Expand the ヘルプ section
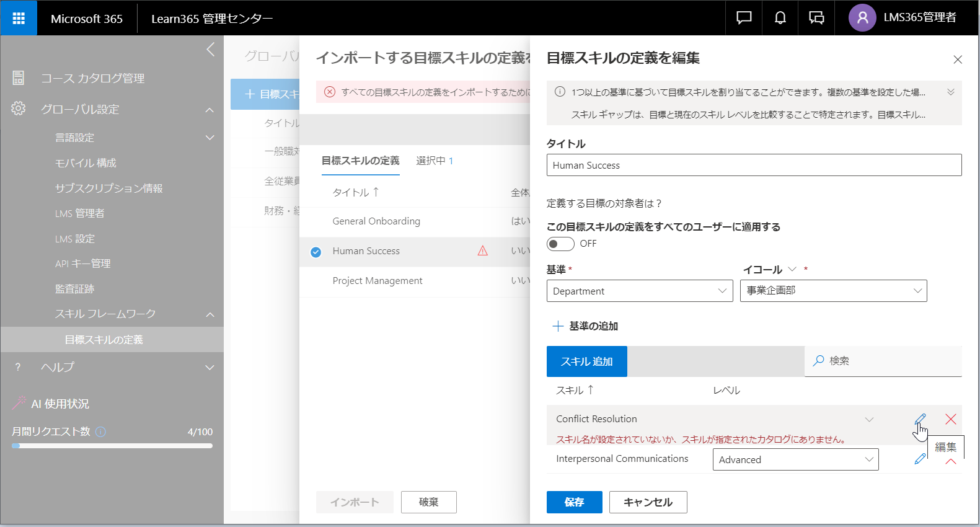 210,368
